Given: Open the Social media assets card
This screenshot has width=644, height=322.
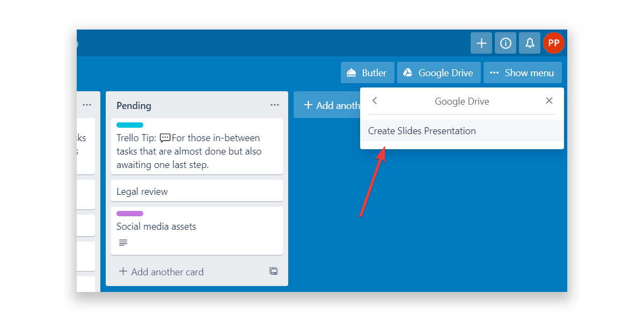Looking at the screenshot, I should [x=197, y=231].
